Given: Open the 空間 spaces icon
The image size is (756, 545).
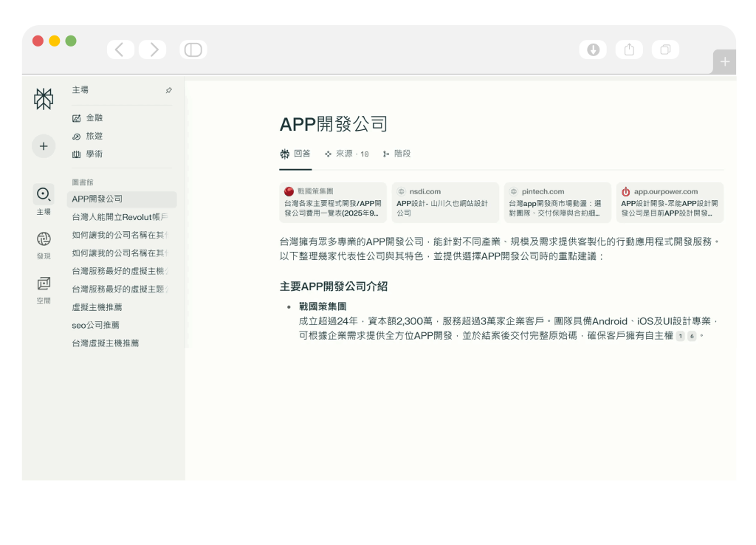Looking at the screenshot, I should point(44,283).
